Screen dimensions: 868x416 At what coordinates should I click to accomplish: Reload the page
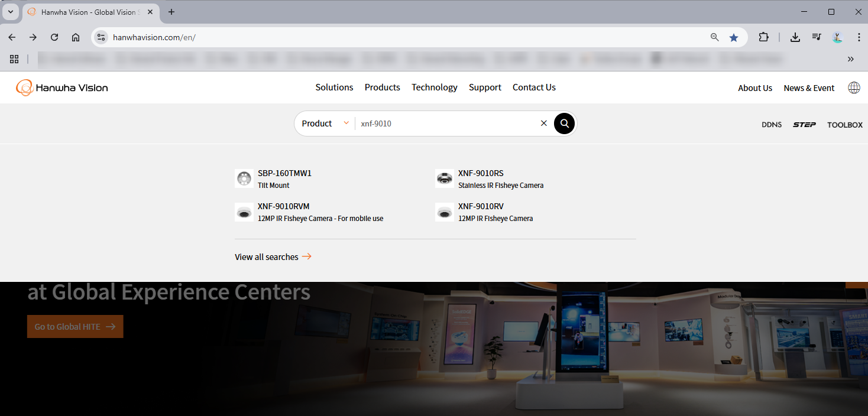click(54, 37)
